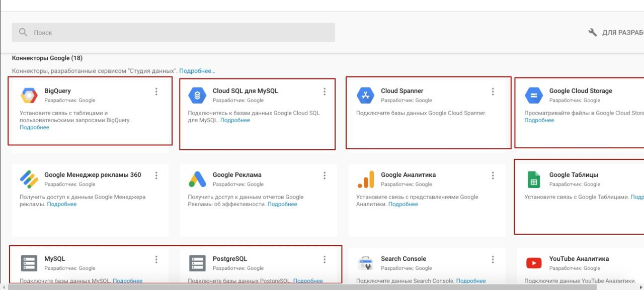Click the Google Аналитика bar chart icon
Viewport: 644px width, 290px height.
365,179
